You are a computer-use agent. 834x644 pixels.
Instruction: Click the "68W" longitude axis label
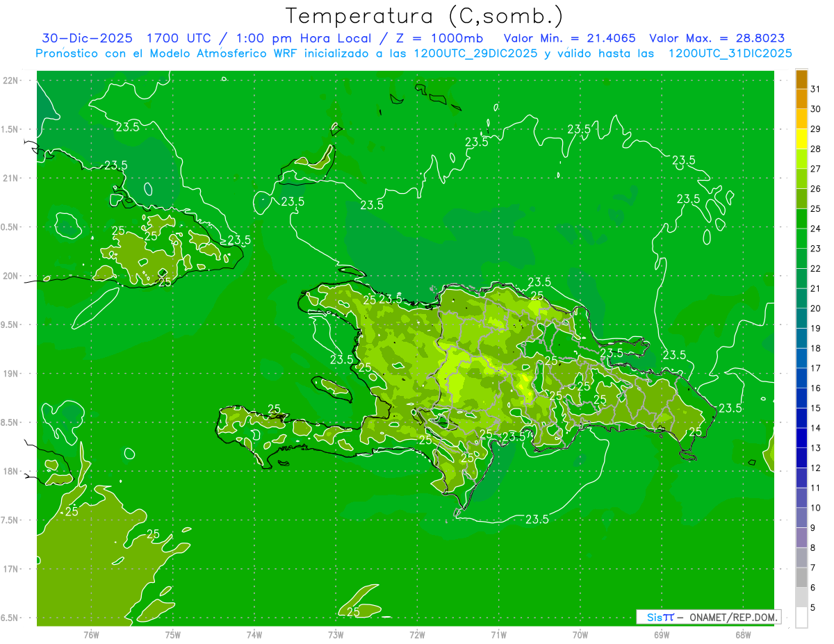coord(743,635)
